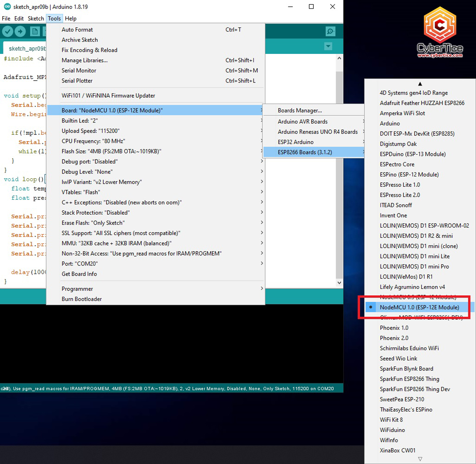Open Boards Manager...
The width and height of the screenshot is (476, 464).
pos(300,111)
